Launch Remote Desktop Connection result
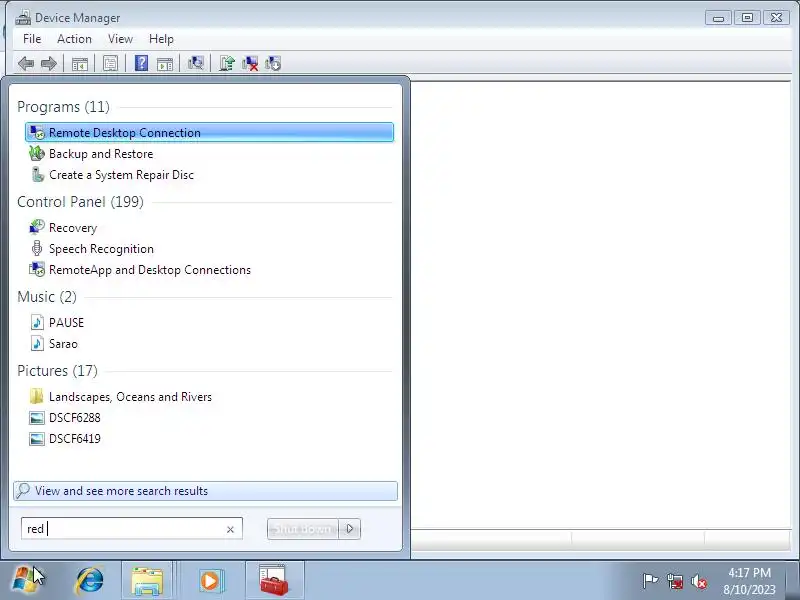The image size is (800, 600). 209,133
